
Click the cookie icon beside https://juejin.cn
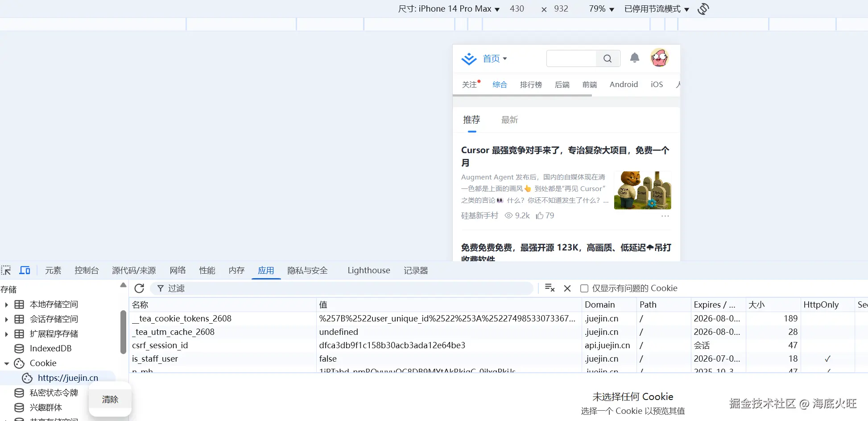pos(27,378)
